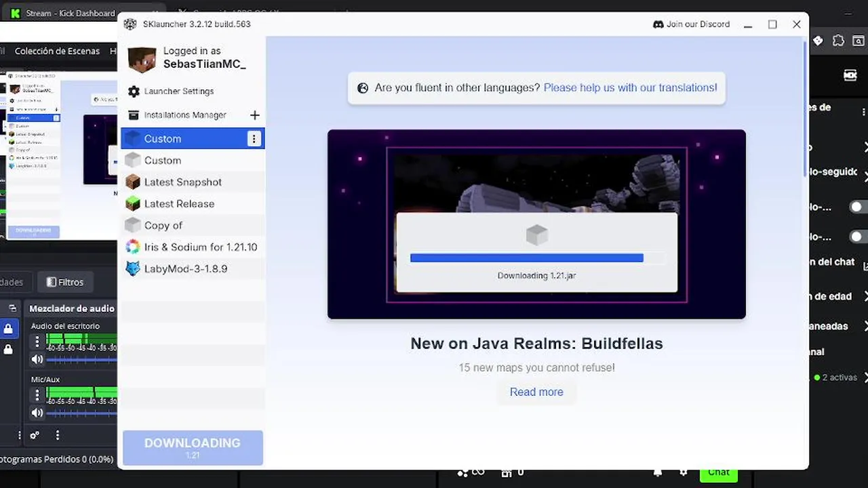Open advanced audio gears icon in OBS mixer

coord(35,435)
